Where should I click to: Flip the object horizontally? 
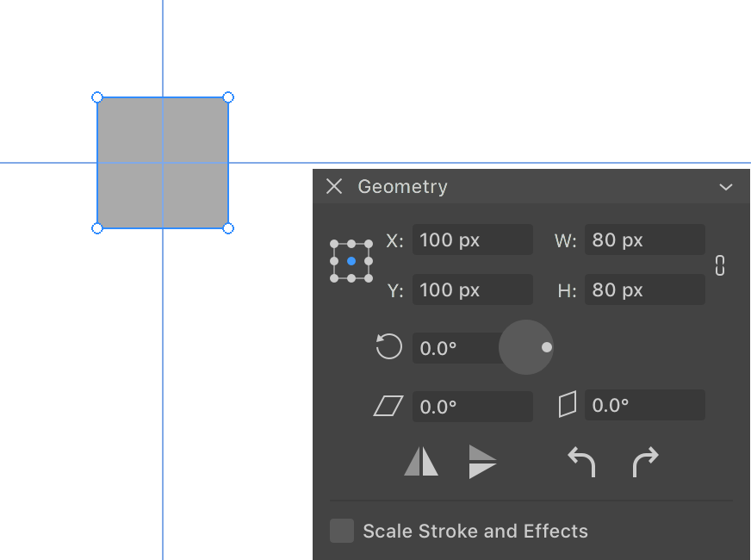click(421, 461)
